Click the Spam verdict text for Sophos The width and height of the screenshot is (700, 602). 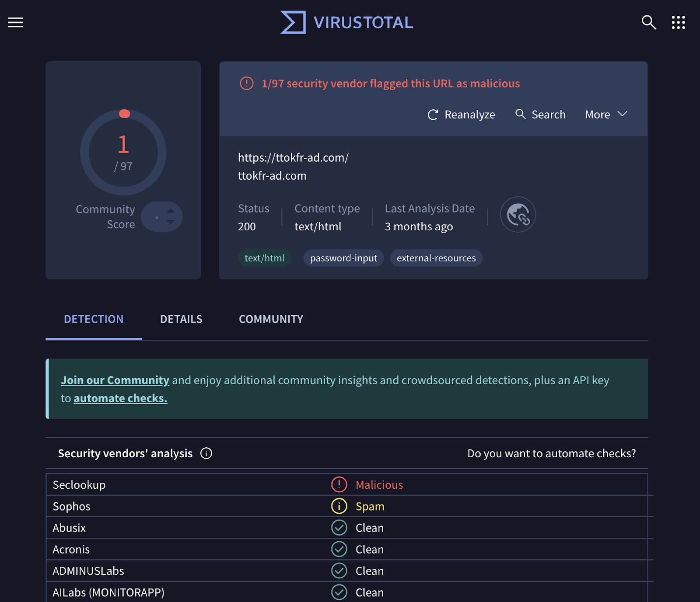(x=370, y=506)
